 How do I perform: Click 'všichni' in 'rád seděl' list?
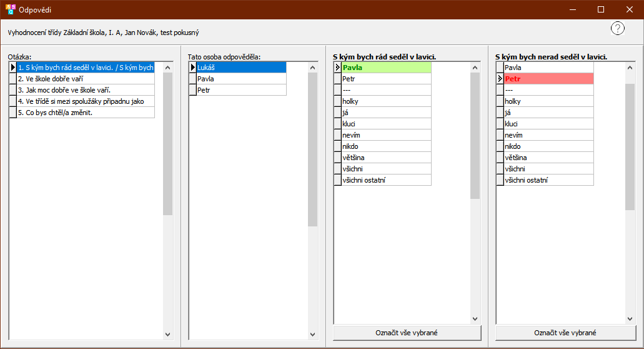tap(386, 169)
